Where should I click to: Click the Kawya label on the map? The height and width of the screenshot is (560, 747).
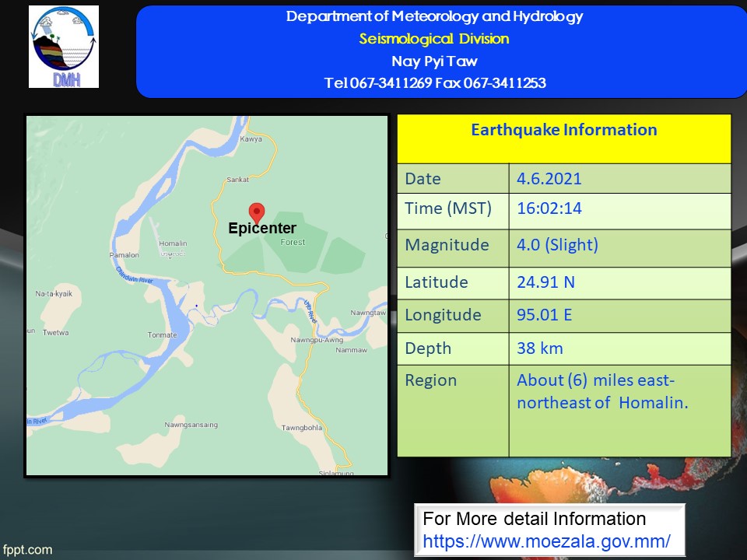(x=251, y=140)
